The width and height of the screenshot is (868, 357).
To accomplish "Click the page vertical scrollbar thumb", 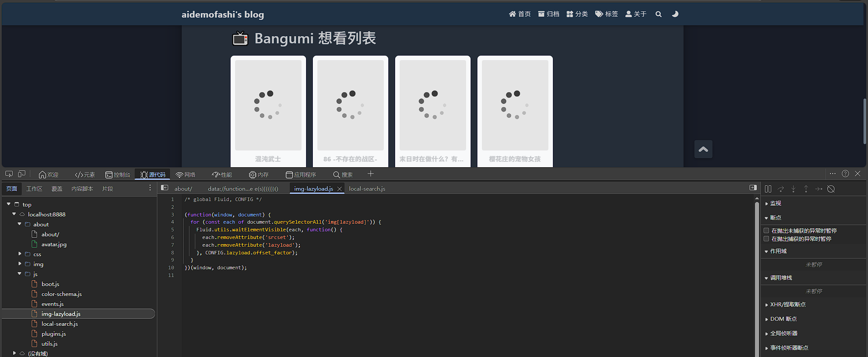I will click(864, 121).
